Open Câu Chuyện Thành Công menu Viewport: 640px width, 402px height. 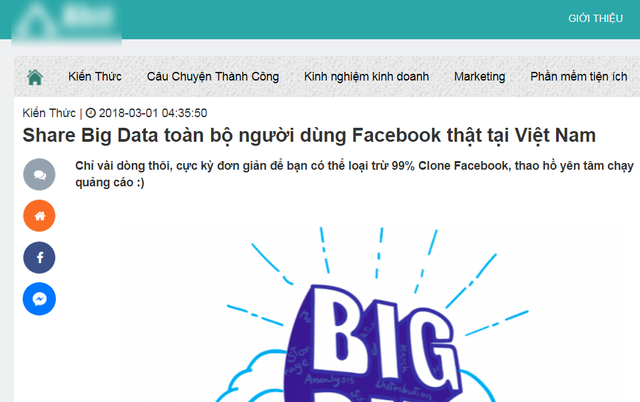pos(213,77)
